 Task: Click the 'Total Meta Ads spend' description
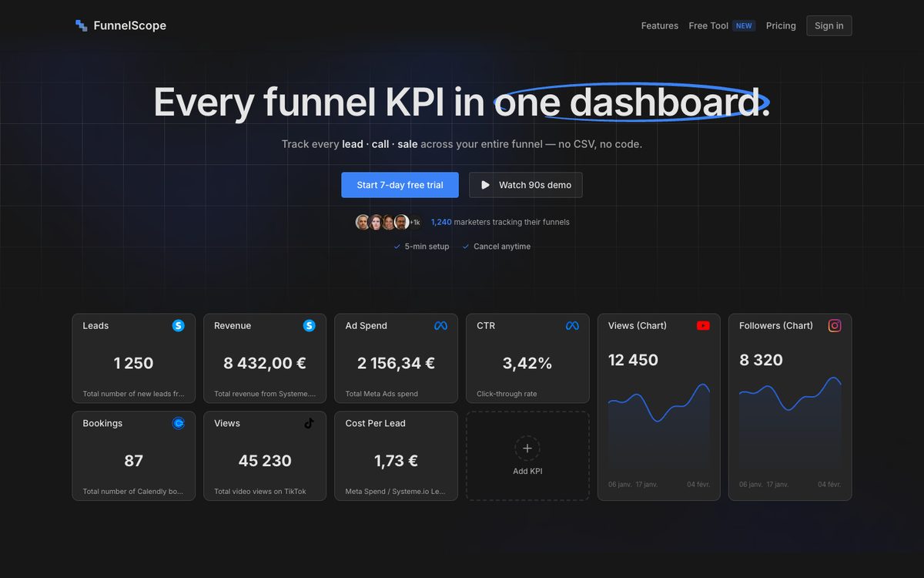pyautogui.click(x=382, y=394)
